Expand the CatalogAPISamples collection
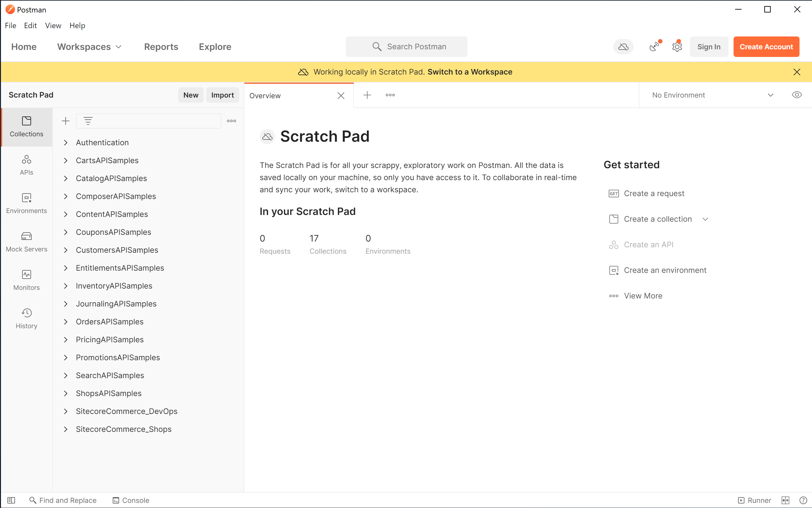The height and width of the screenshot is (508, 812). point(66,179)
